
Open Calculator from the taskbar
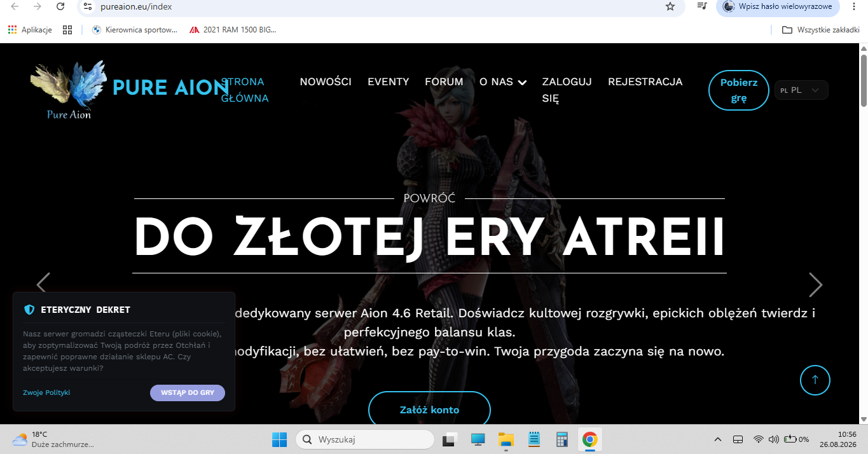click(x=561, y=439)
